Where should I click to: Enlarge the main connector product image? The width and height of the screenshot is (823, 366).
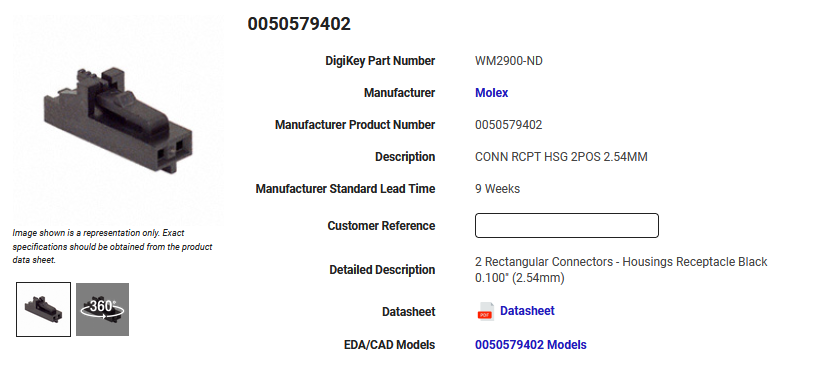[x=118, y=120]
